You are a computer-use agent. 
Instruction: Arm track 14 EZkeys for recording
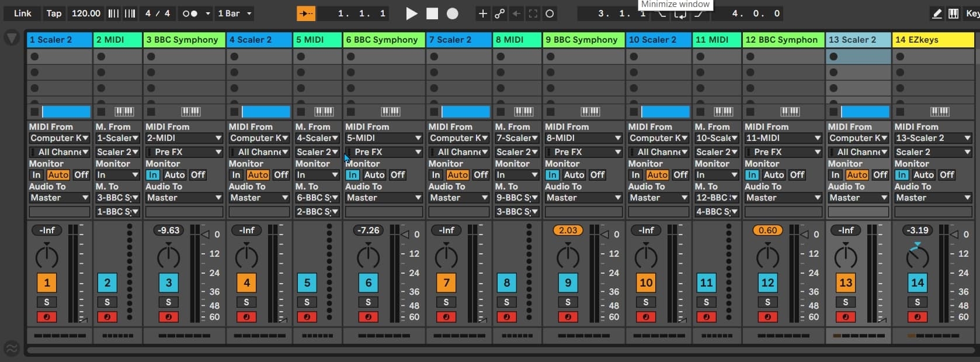click(x=917, y=317)
